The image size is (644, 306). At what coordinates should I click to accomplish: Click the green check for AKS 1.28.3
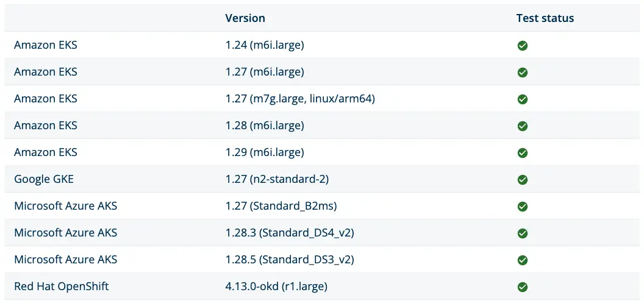[523, 233]
